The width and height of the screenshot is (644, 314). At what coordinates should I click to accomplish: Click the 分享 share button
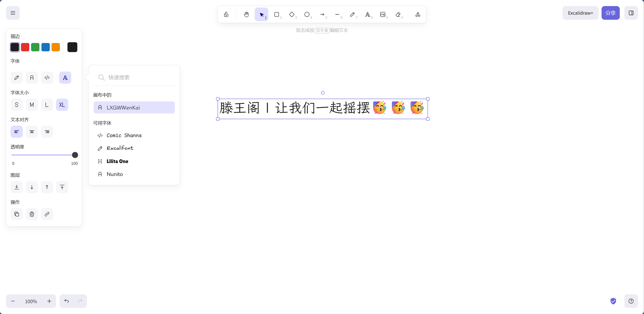[x=610, y=13]
